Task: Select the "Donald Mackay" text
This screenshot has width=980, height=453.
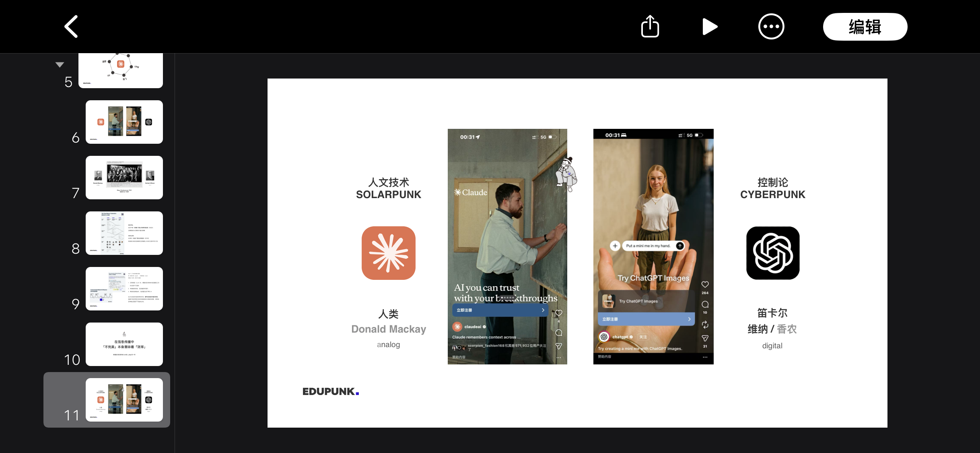Action: (x=389, y=329)
